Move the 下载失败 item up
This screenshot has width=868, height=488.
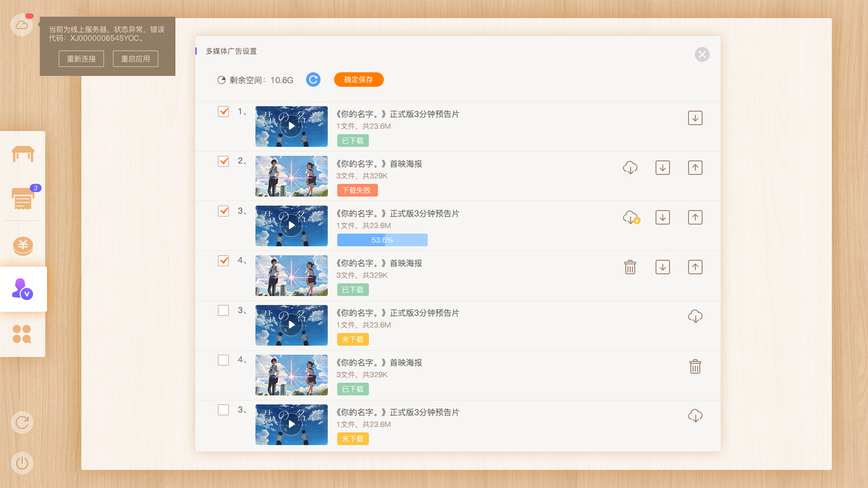[695, 168]
